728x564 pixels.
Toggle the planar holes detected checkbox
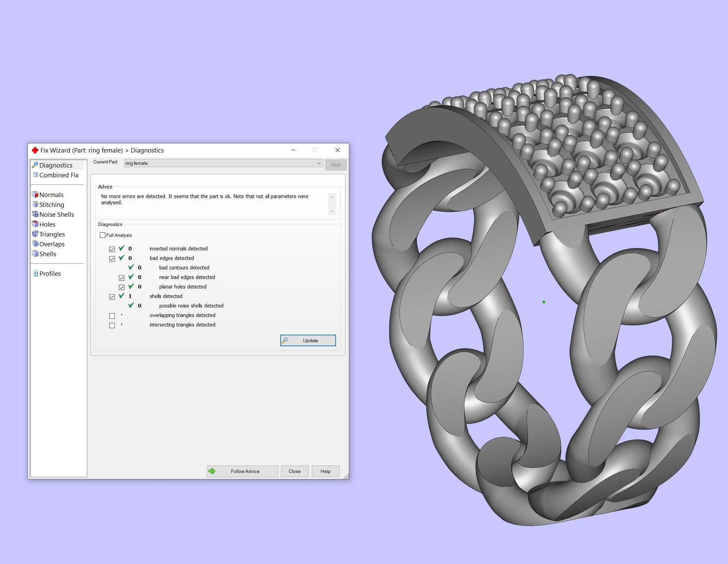pyautogui.click(x=121, y=287)
